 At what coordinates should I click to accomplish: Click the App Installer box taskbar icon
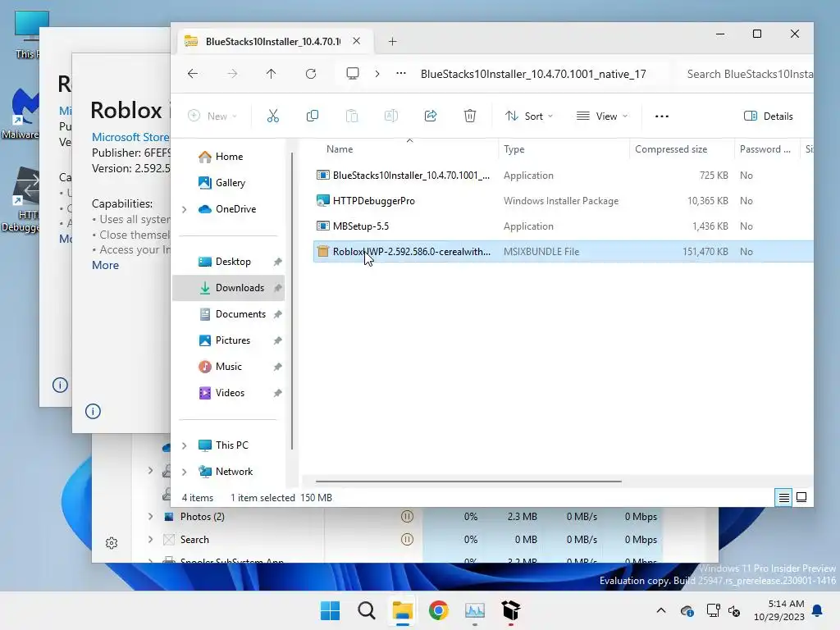[x=510, y=610]
